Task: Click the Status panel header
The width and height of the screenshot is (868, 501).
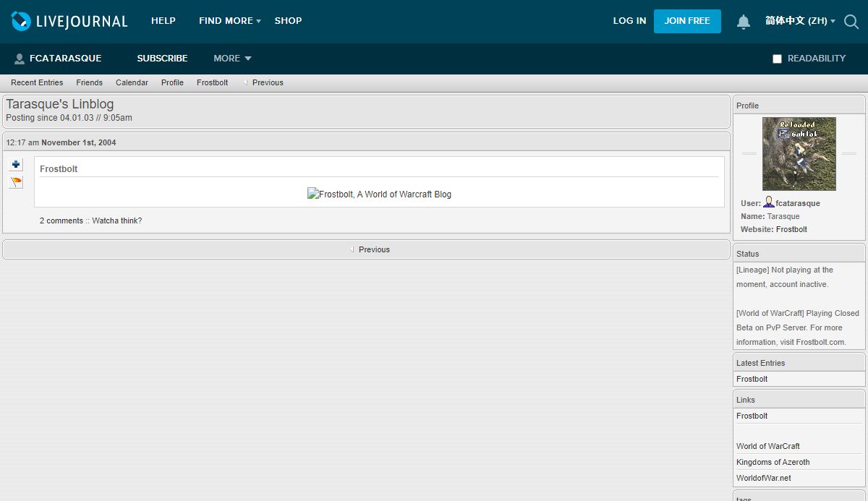Action: coord(799,253)
